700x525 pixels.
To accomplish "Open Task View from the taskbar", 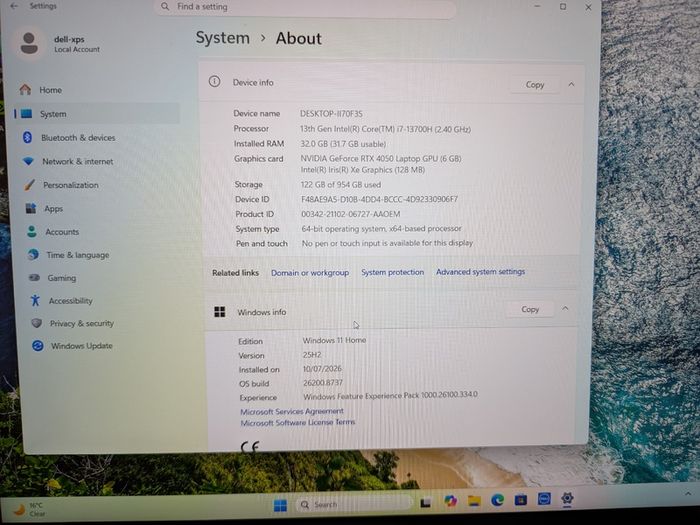I will click(425, 503).
